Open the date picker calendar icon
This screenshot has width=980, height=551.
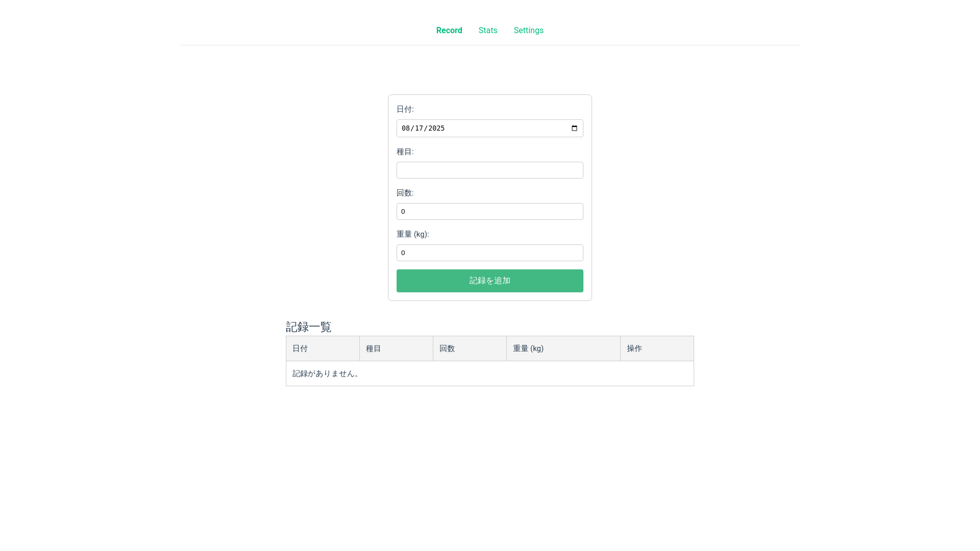click(574, 128)
